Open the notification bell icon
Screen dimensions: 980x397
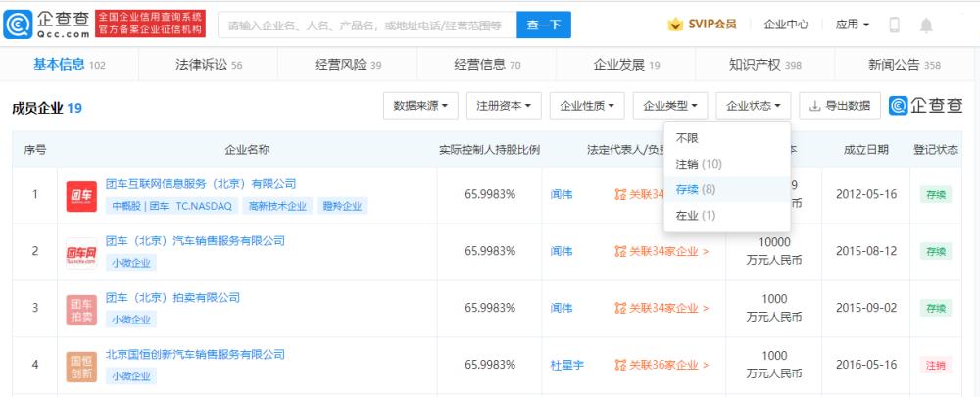point(926,25)
